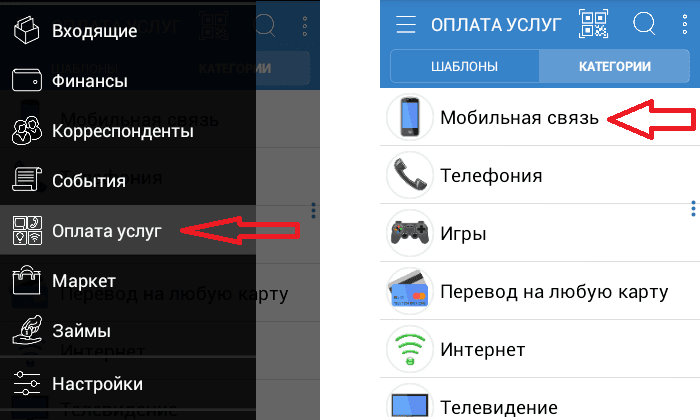Tap the mobile phone icon for Мобильная связь
Image resolution: width=700 pixels, height=420 pixels.
410,117
